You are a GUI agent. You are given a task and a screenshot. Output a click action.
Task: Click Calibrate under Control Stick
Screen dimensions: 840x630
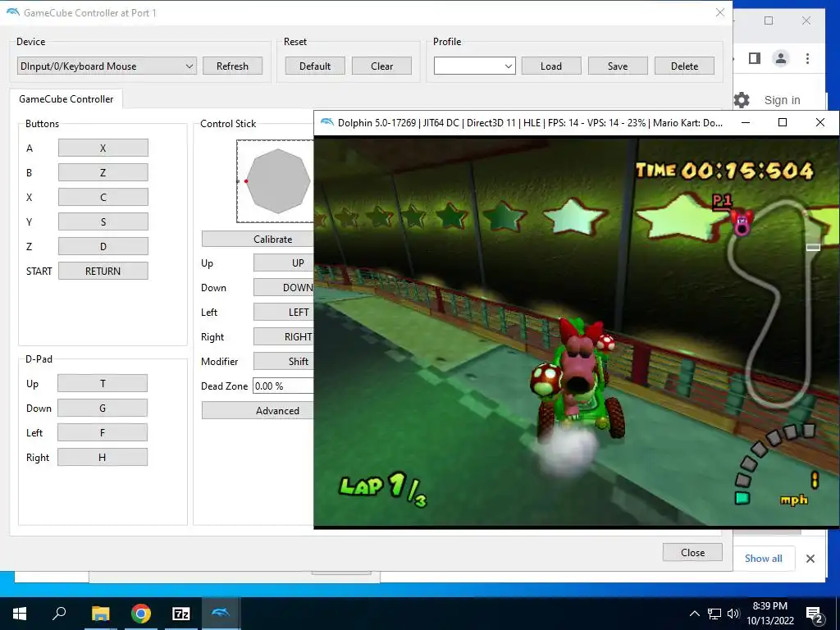pos(258,239)
